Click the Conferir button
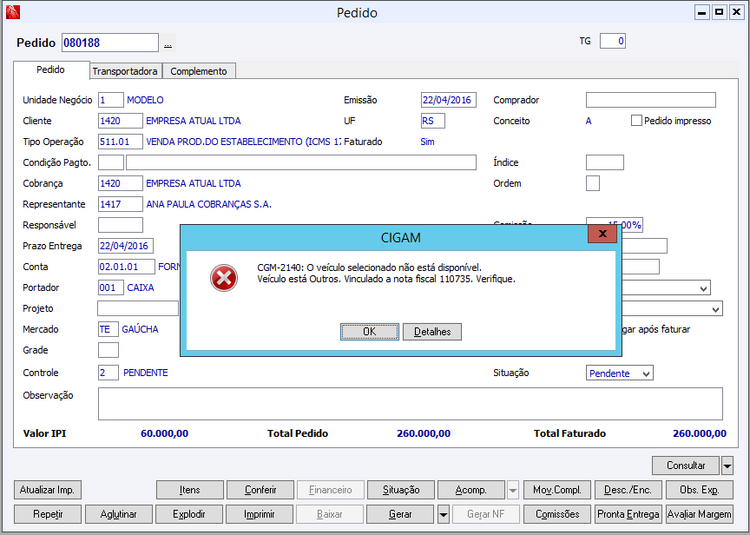750x535 pixels. (x=260, y=490)
